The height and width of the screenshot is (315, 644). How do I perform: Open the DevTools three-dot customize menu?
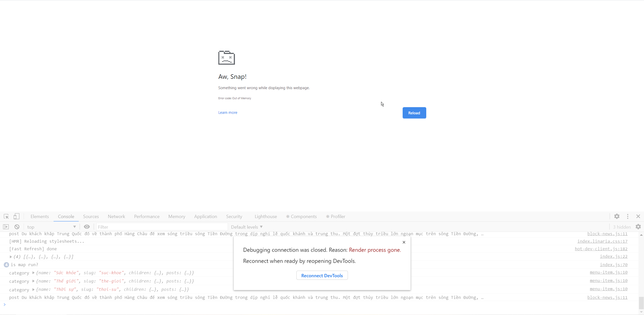click(x=628, y=216)
